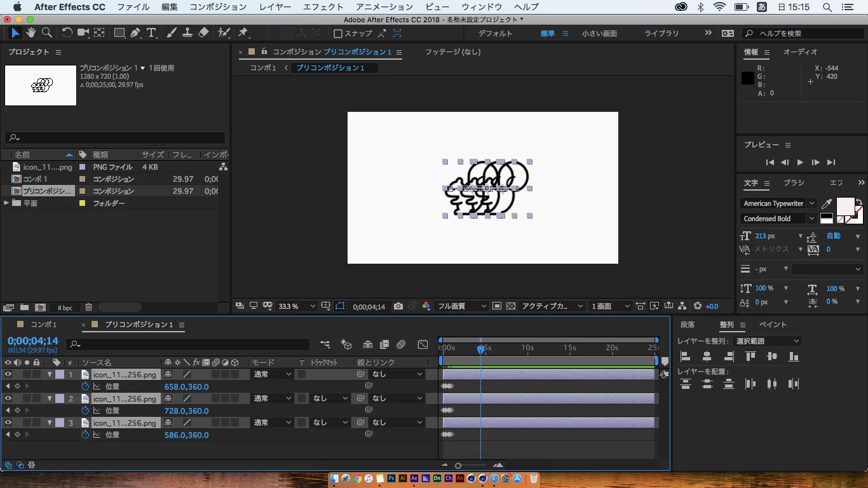Select the Hand tool
The height and width of the screenshot is (488, 868).
[x=31, y=33]
